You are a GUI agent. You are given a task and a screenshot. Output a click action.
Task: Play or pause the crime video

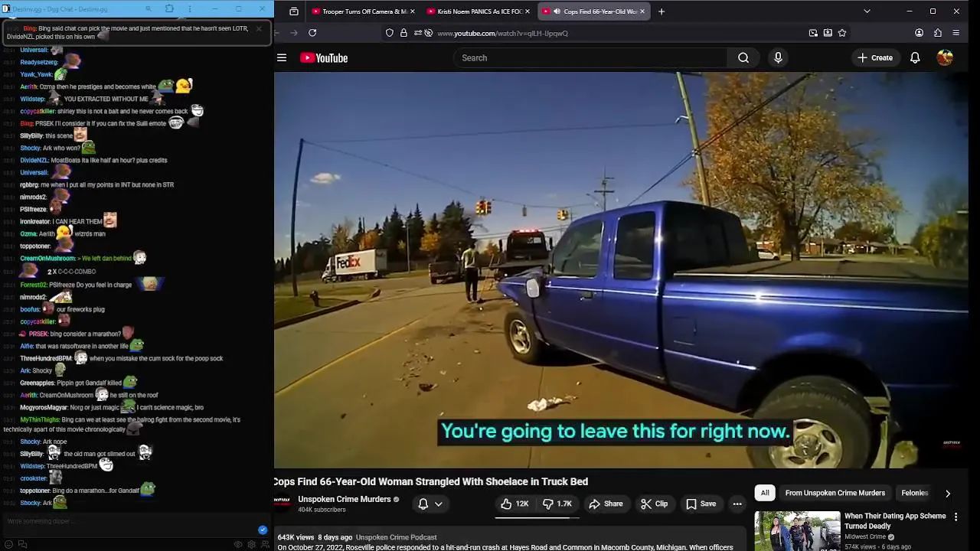point(621,269)
